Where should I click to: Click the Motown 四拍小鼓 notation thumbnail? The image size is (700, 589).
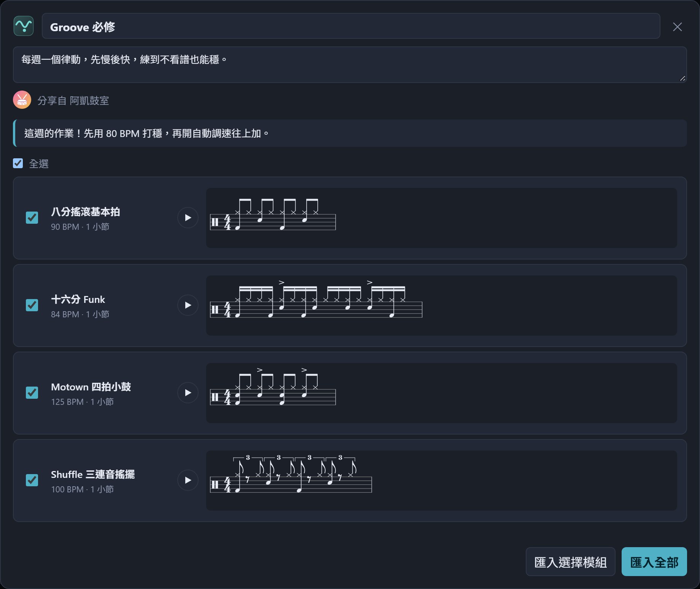click(x=441, y=393)
